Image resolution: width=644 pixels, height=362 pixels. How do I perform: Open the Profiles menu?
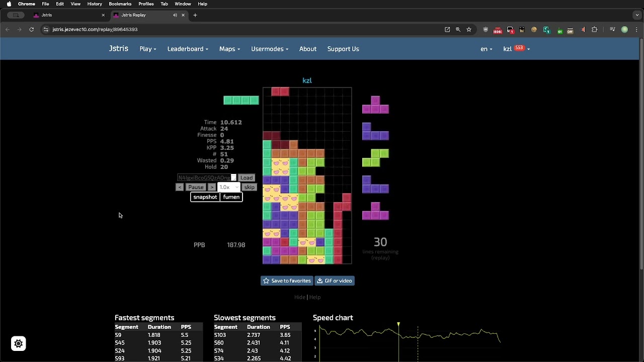[x=146, y=4]
